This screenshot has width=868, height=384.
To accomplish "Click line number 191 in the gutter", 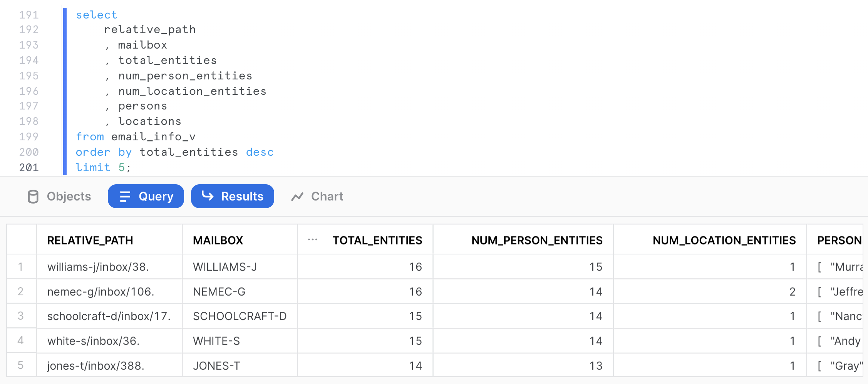I will 29,15.
